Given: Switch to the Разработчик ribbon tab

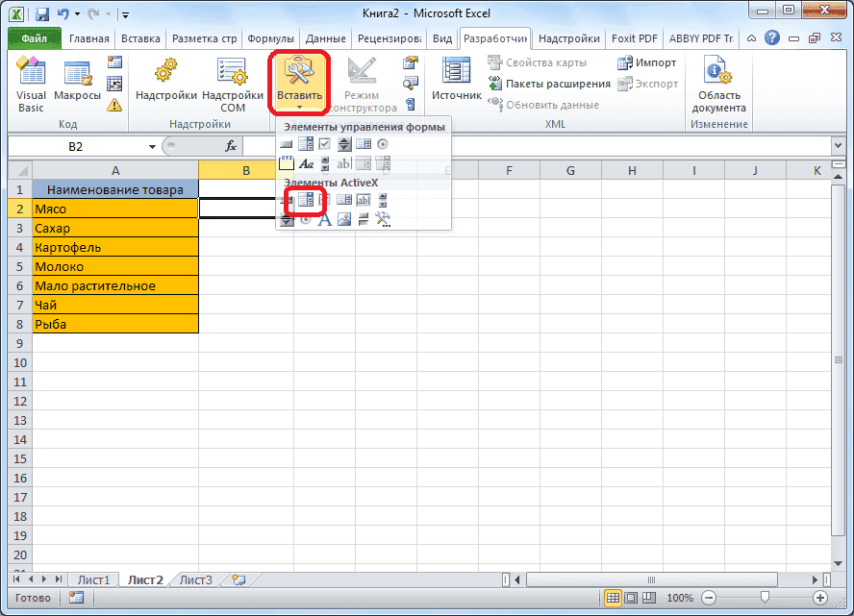Looking at the screenshot, I should coord(495,38).
